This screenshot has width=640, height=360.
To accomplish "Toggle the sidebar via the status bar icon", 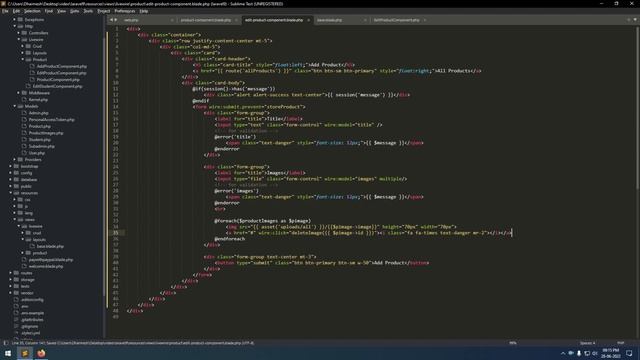I will [x=6, y=343].
